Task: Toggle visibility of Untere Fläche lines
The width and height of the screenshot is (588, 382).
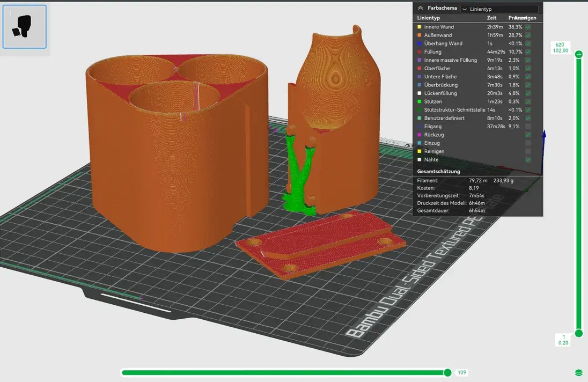Action: point(528,77)
